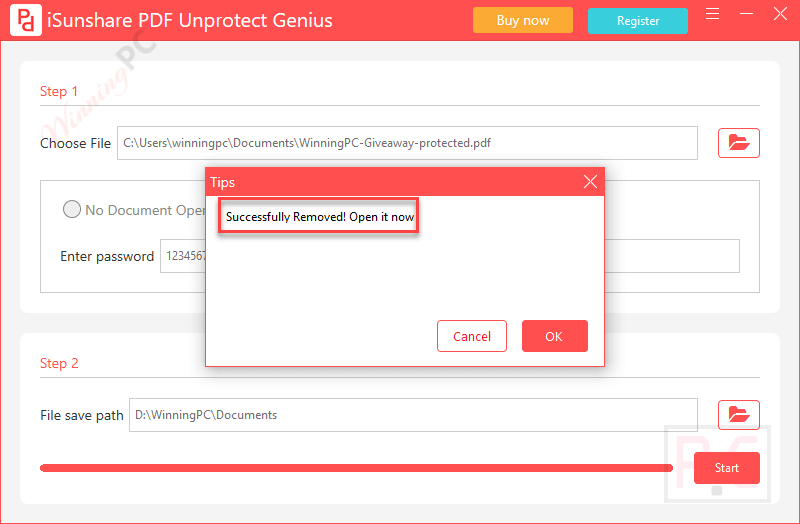Click the Buy now button
The width and height of the screenshot is (800, 524).
[522, 20]
